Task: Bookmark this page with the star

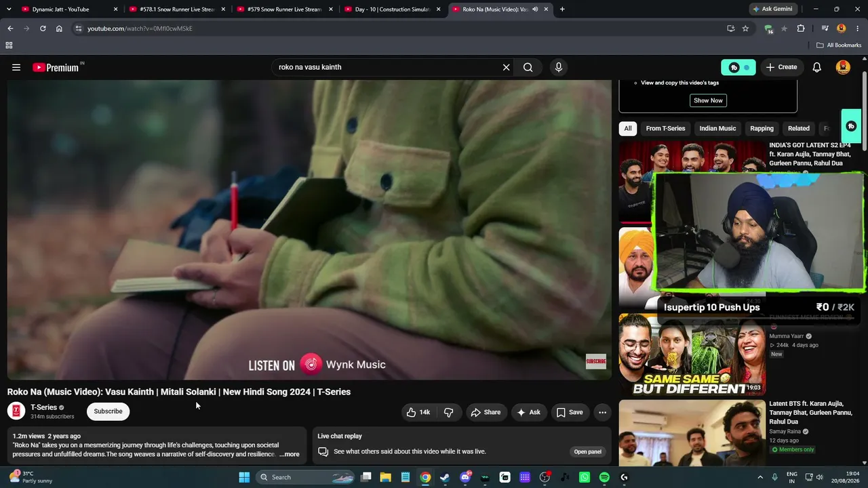Action: click(745, 28)
